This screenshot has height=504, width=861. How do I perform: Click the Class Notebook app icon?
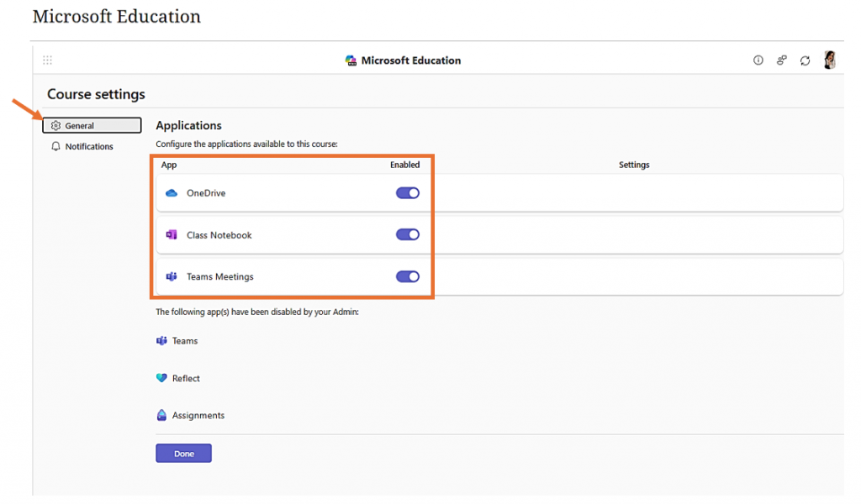[172, 234]
